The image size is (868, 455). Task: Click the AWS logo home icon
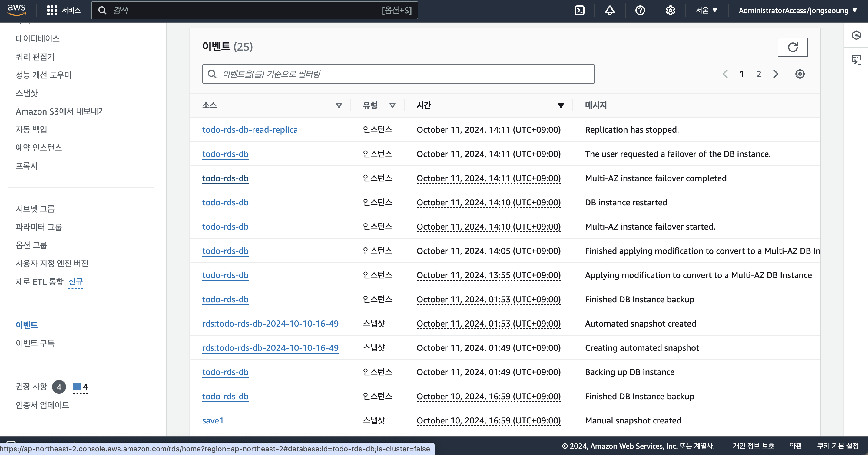[x=17, y=10]
